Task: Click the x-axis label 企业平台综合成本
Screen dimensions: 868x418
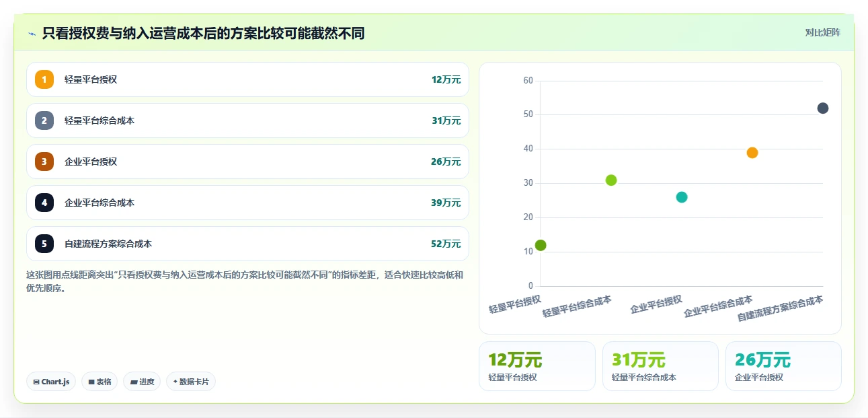Action: [x=718, y=306]
